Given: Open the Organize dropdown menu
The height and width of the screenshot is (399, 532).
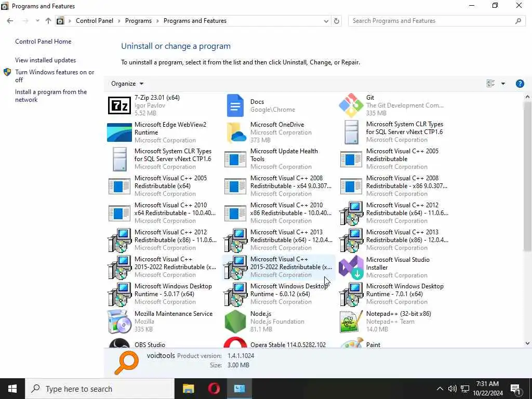Looking at the screenshot, I should coord(127,84).
